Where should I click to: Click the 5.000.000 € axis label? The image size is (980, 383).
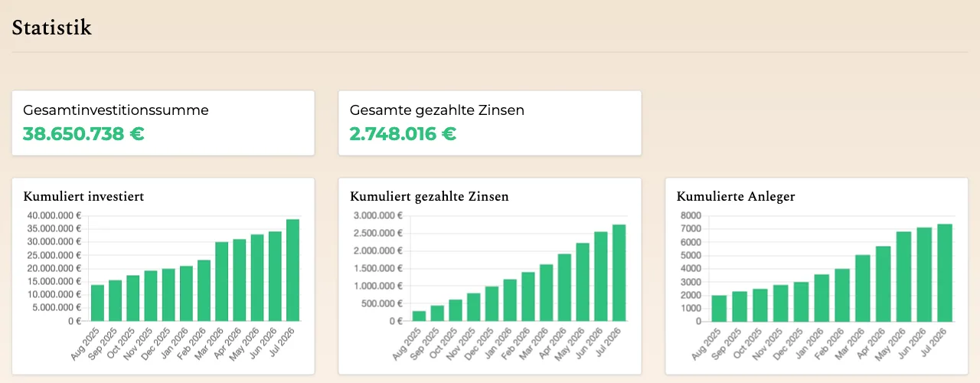tap(57, 308)
